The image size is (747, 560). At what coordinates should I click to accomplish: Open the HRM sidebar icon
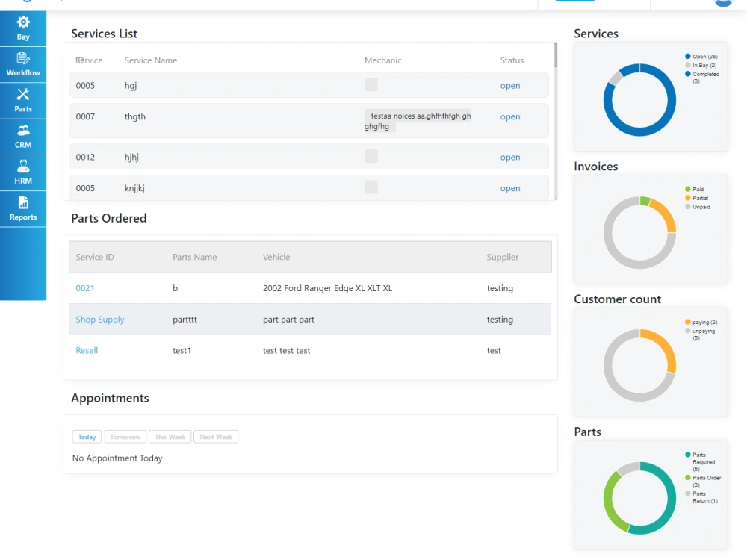[x=23, y=172]
